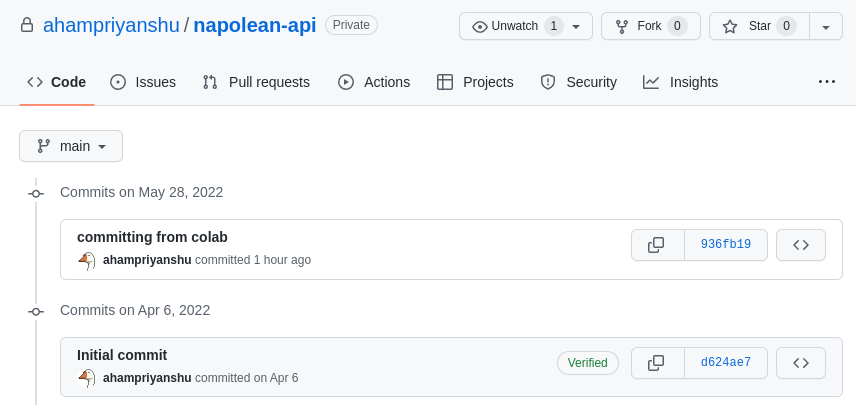Copy the full SHA for commit 936fb19
This screenshot has height=415, width=856.
pos(657,245)
